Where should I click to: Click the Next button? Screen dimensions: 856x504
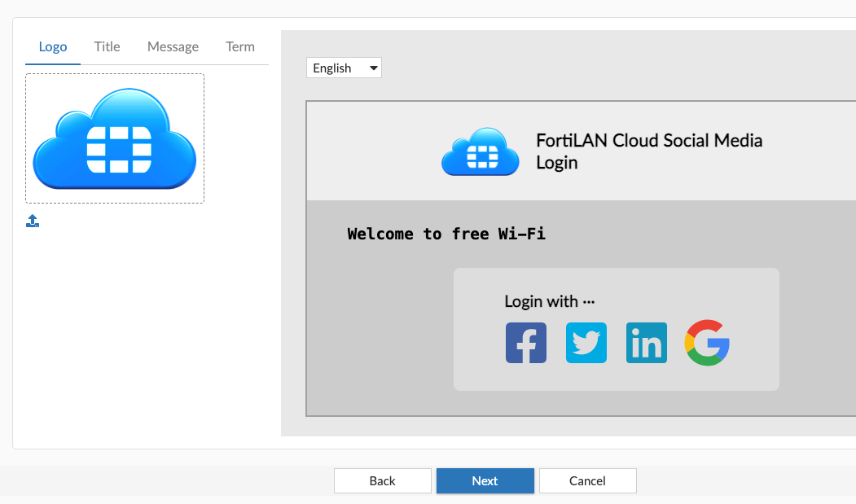[x=485, y=480]
